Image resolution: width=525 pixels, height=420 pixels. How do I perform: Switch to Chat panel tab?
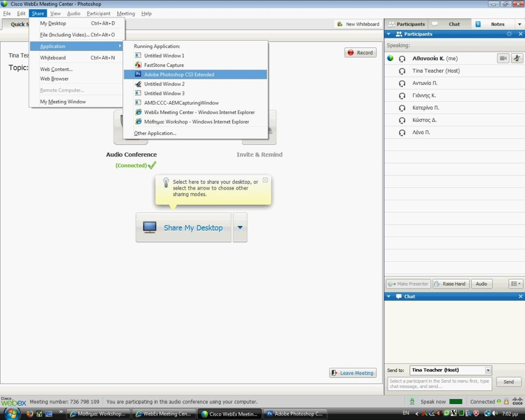(450, 24)
